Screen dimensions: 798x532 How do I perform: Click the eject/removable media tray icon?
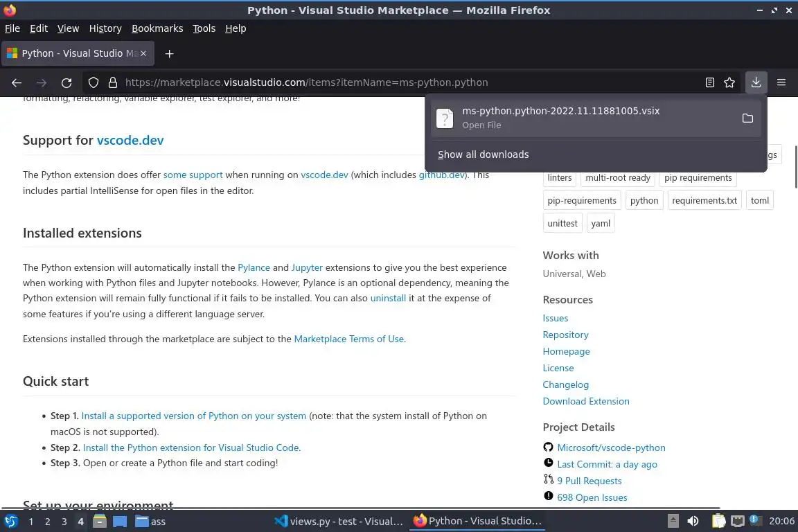tap(673, 521)
